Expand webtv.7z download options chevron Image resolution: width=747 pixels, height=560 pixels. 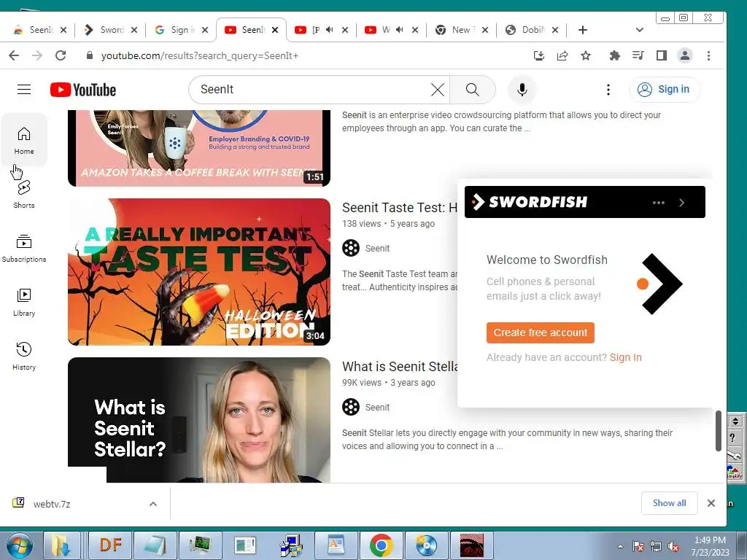[x=153, y=504]
